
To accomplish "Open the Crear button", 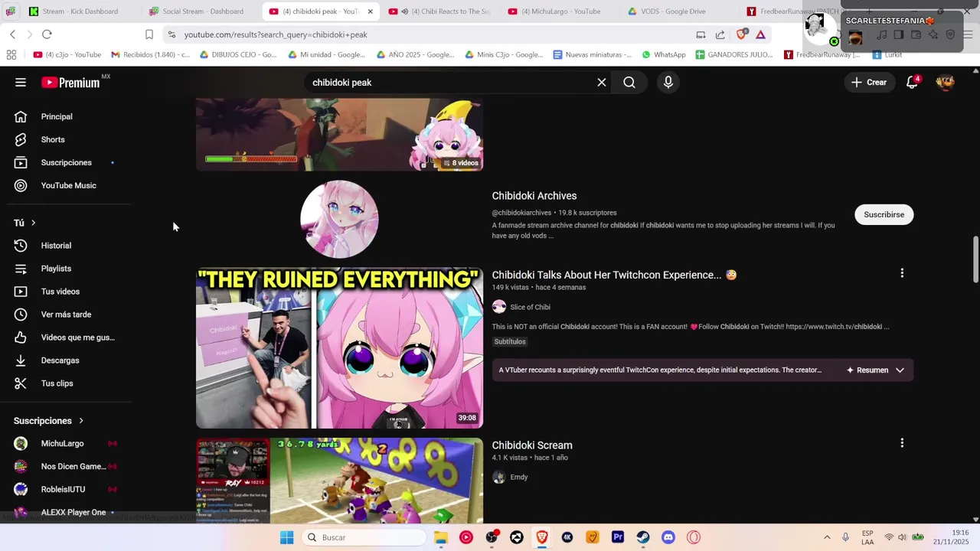I will [869, 83].
